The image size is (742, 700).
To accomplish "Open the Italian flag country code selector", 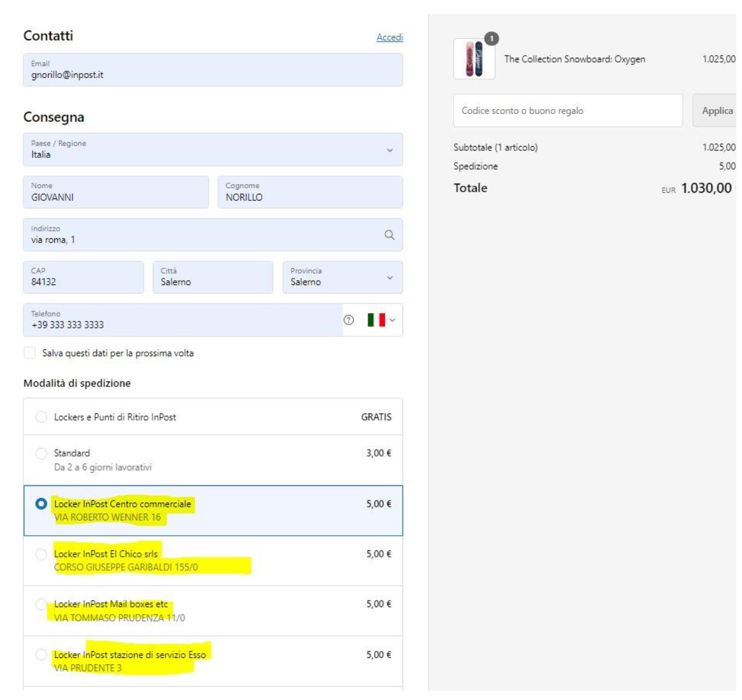I will click(x=381, y=320).
